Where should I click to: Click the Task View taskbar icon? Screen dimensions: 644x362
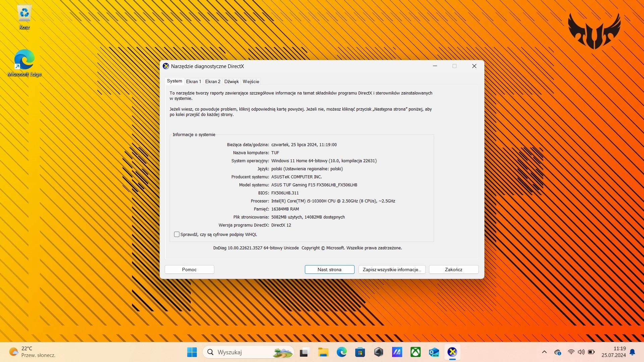click(304, 352)
